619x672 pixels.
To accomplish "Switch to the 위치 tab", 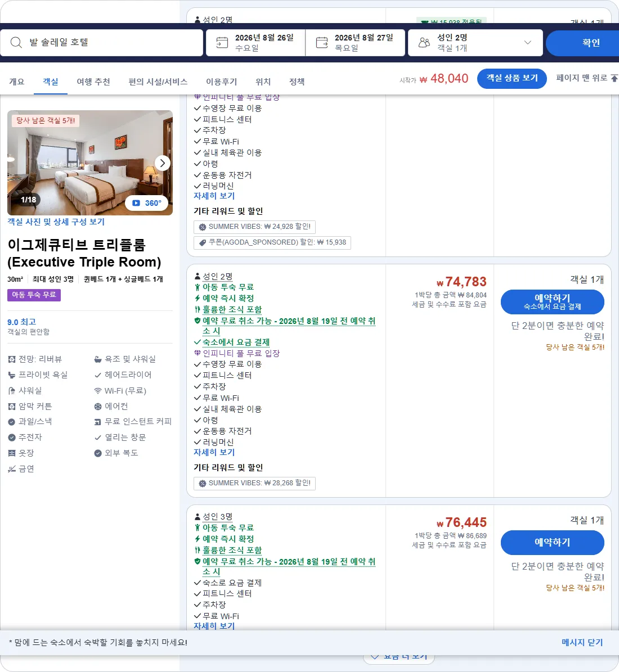I will [263, 82].
